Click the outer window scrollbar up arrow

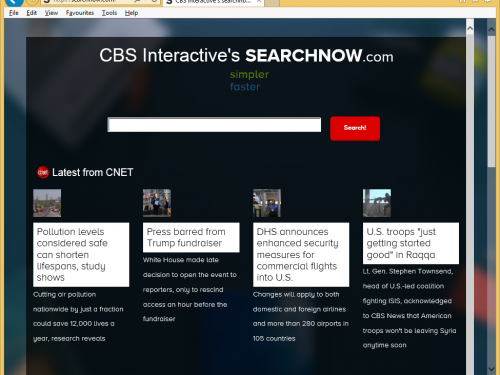[x=491, y=29]
